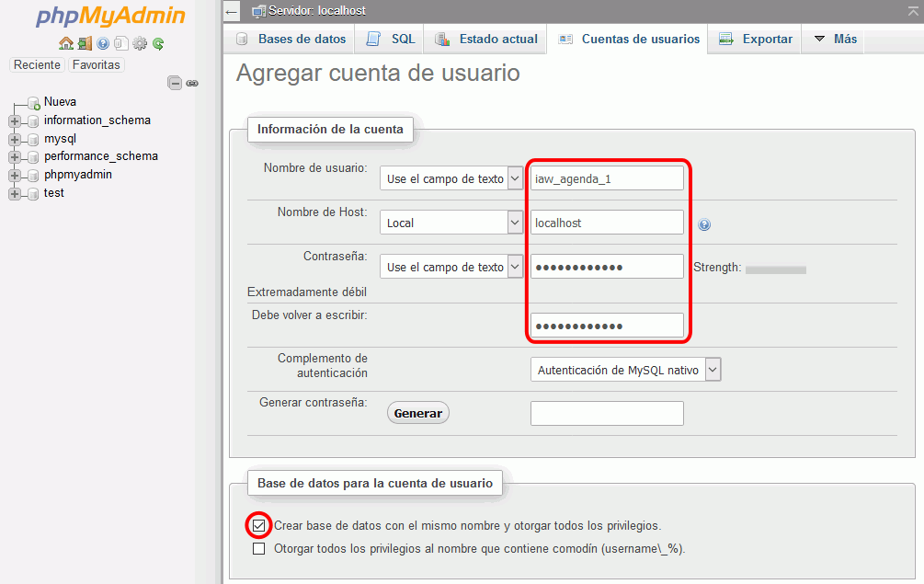Open the Nombre de Host dropdown
The image size is (924, 584).
(451, 223)
